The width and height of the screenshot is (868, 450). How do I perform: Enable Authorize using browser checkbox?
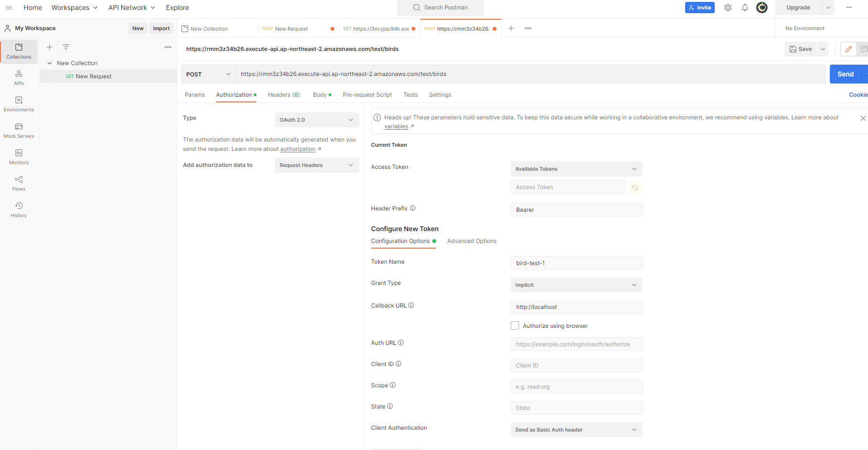pyautogui.click(x=515, y=325)
